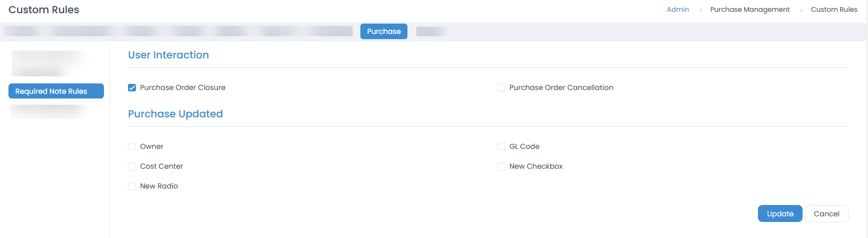Open Required Note Rules in the sidebar
Screen dimensions: 868x238
coord(56,91)
